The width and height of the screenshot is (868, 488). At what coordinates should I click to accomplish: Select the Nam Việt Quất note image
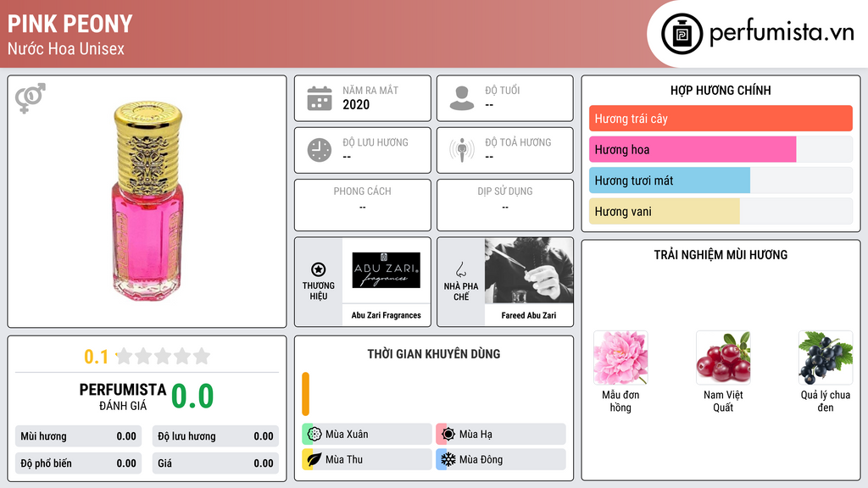pyautogui.click(x=723, y=358)
